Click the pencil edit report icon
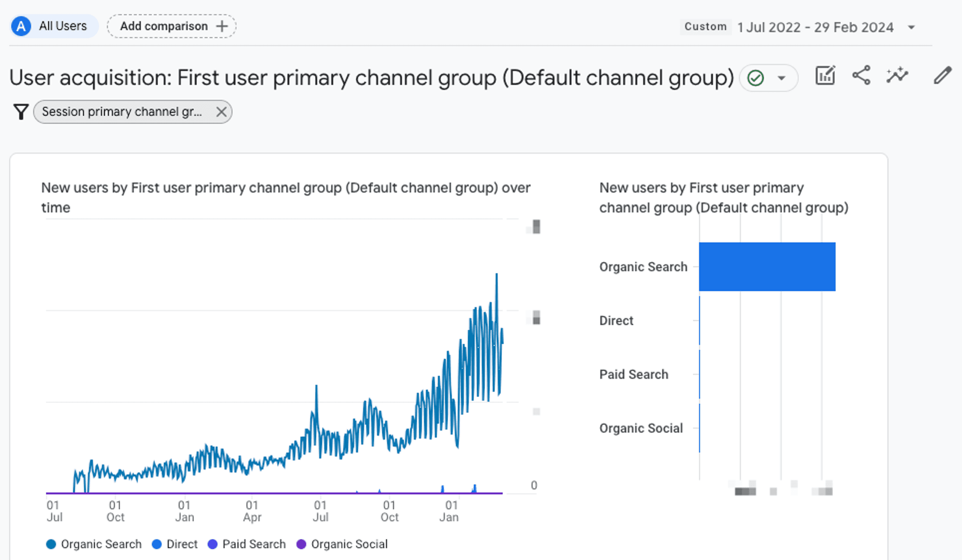Screen dimensions: 962x560 click(942, 75)
